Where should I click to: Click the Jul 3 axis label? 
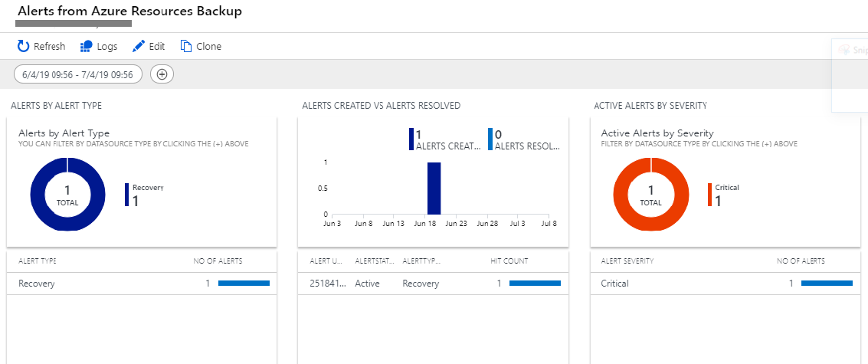(x=518, y=224)
